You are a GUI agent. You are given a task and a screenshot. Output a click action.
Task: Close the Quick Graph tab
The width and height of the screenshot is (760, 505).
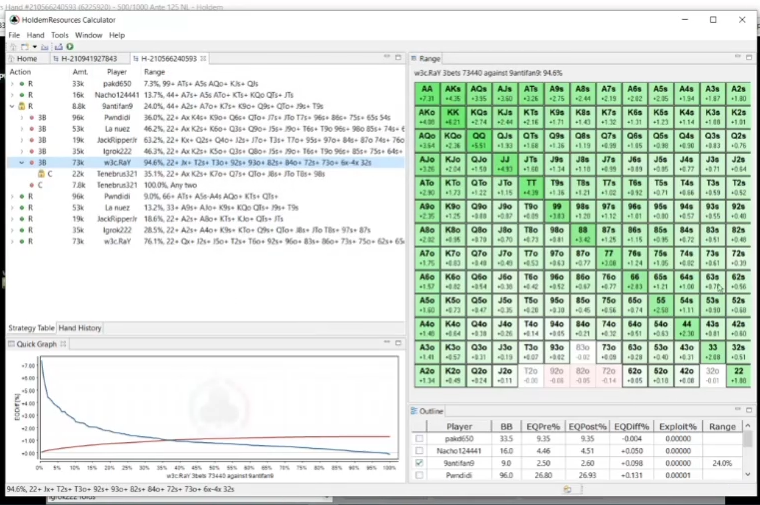[63, 344]
